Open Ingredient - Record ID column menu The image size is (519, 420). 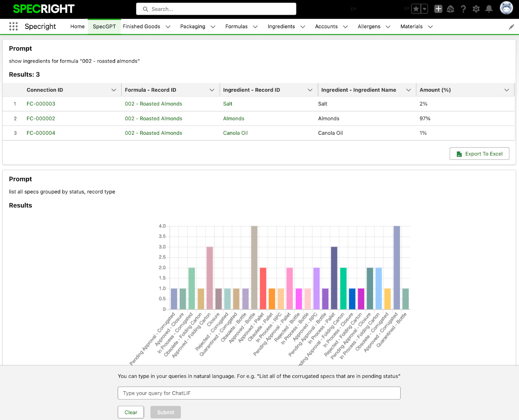tap(310, 90)
